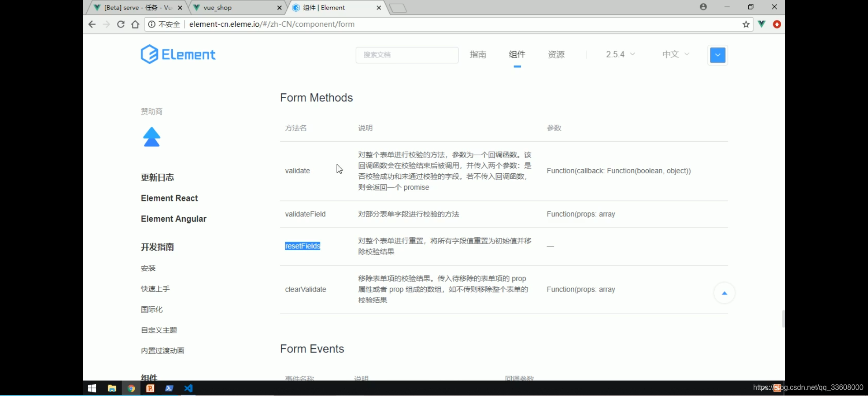Image resolution: width=868 pixels, height=396 pixels.
Task: Close the [Beta] serve tab
Action: point(180,8)
